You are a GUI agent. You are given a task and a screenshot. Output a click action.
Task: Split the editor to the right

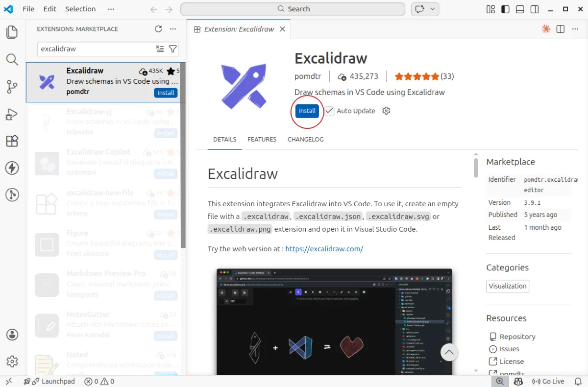point(561,29)
